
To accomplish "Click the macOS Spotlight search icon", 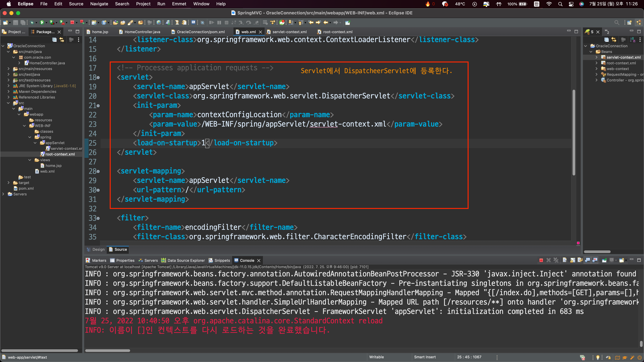I will click(x=560, y=4).
